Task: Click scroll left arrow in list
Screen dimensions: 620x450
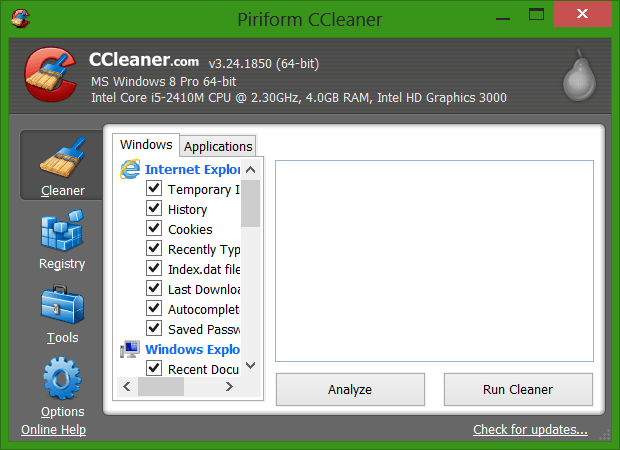Action: tap(127, 386)
